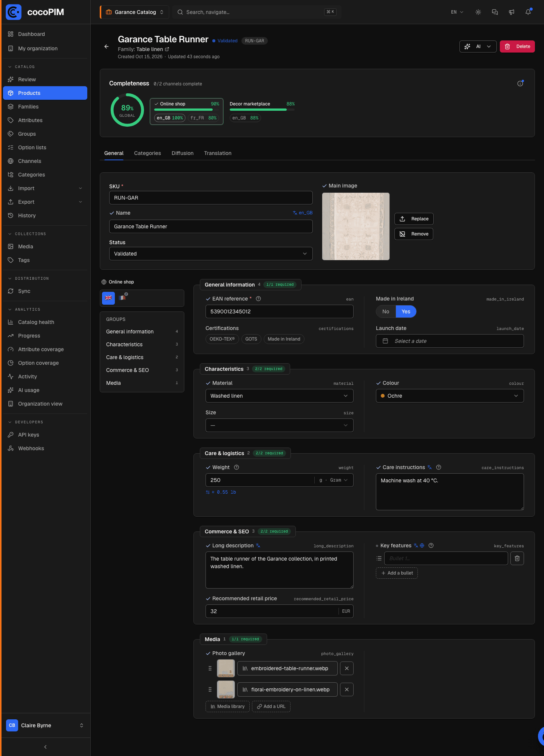This screenshot has width=544, height=756.
Task: Open the Status dropdown showing Validated
Action: [211, 254]
